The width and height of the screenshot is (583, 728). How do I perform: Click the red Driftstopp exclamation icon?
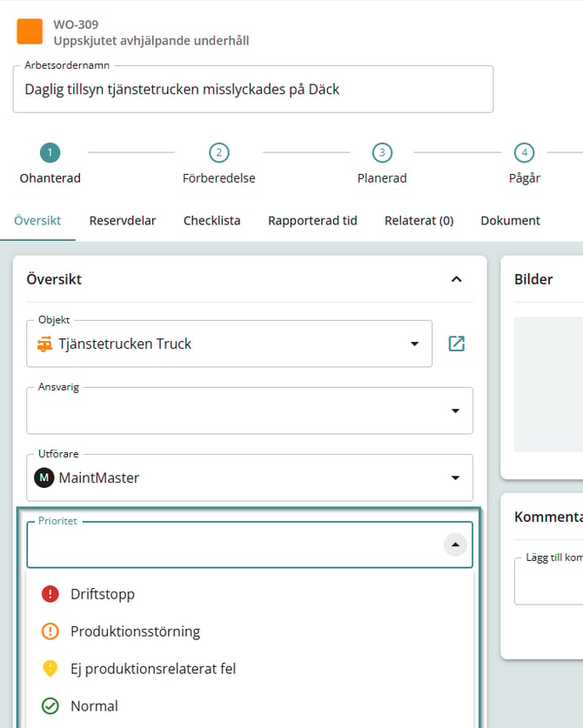[x=50, y=594]
